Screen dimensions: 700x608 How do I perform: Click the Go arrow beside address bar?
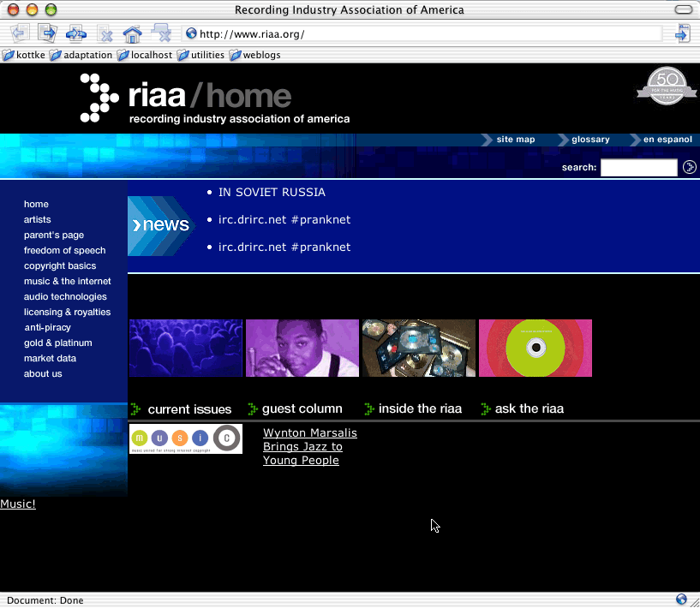tap(682, 33)
